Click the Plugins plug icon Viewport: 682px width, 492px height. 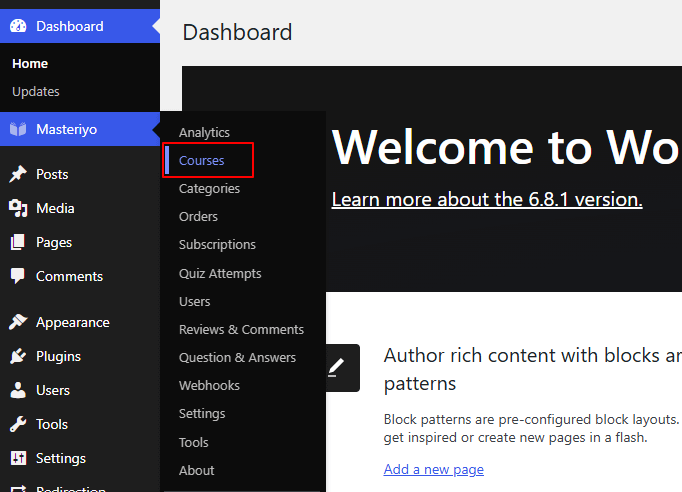pyautogui.click(x=18, y=356)
